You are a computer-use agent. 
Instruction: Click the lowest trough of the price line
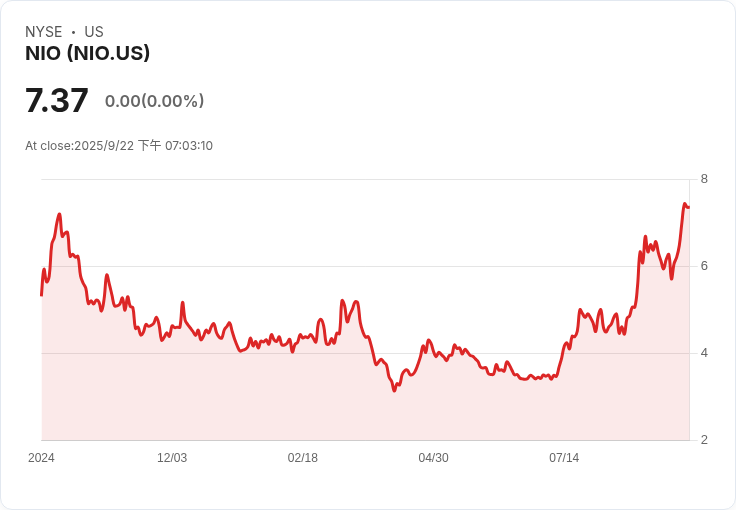(394, 390)
